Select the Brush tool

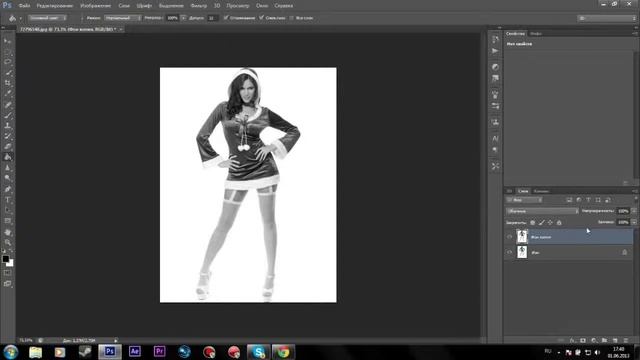(x=7, y=116)
